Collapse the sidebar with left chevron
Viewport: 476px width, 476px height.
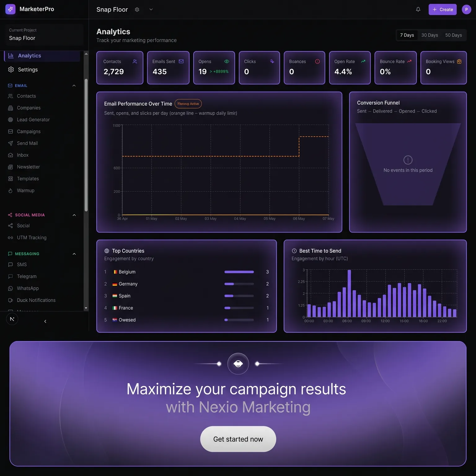pos(45,321)
